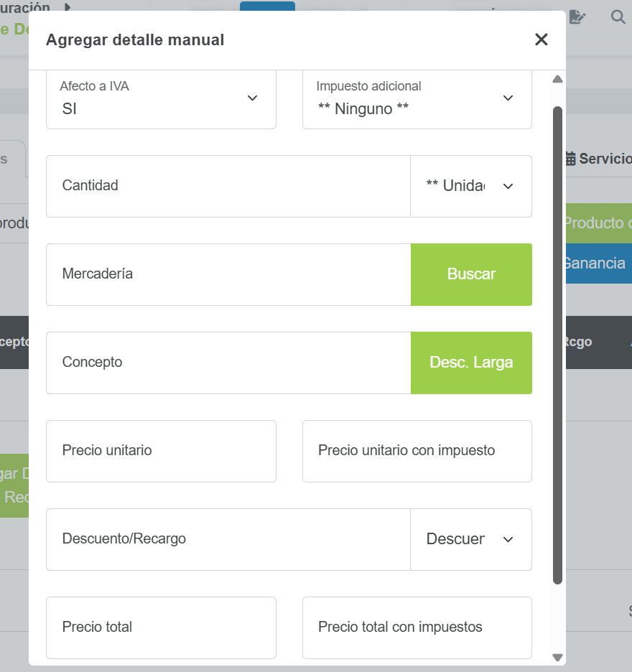Click the Desc. Larga button
This screenshot has width=632, height=672.
[x=471, y=363]
